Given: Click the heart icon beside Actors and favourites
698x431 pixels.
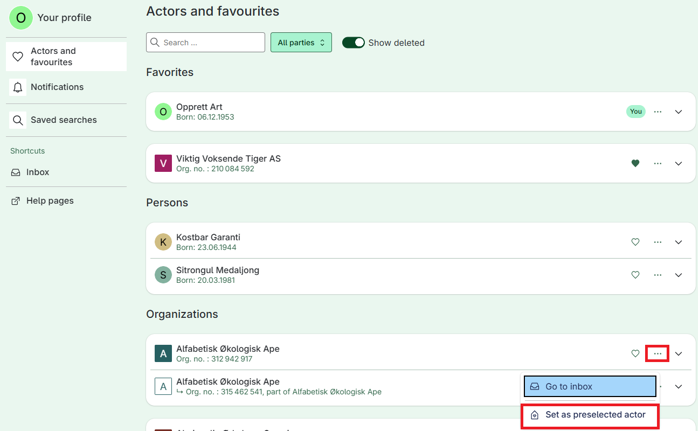Looking at the screenshot, I should pos(17,57).
